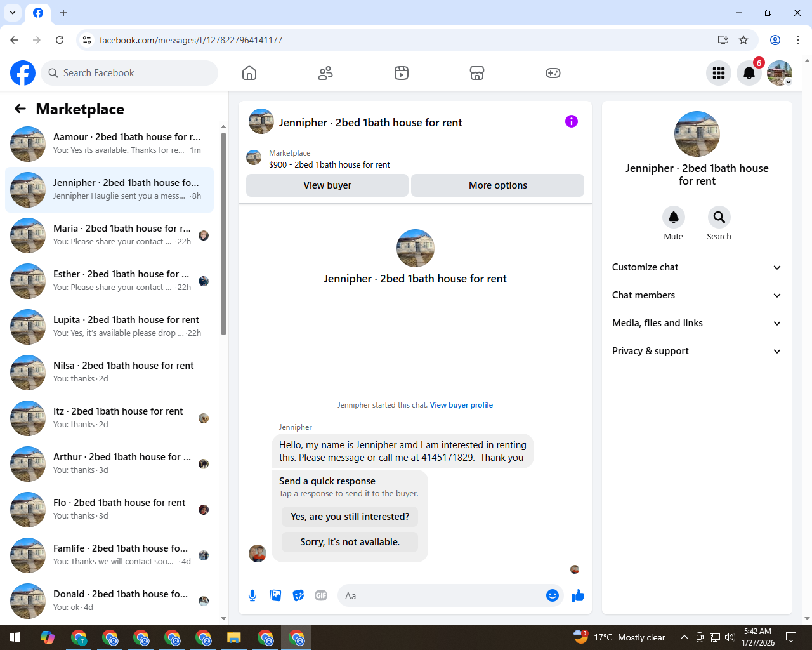Reload the page in browser toolbar
This screenshot has height=650, width=812.
(60, 40)
